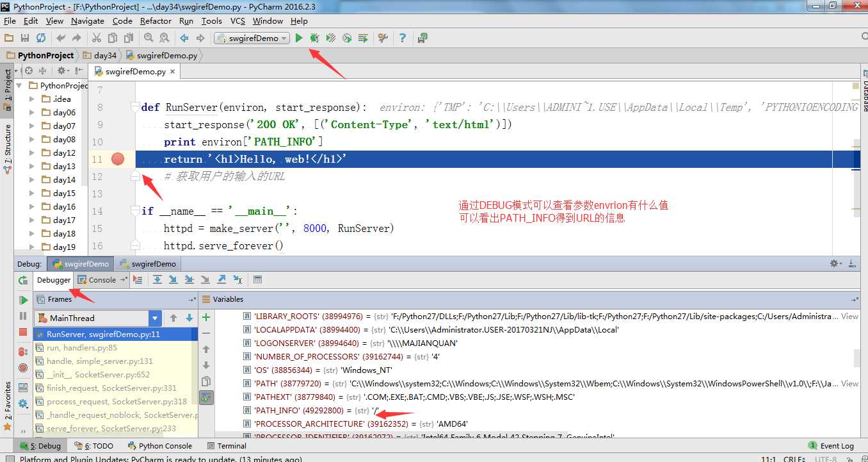The image size is (868, 462).
Task: Click the Find magnifier icon
Action: pos(149,38)
